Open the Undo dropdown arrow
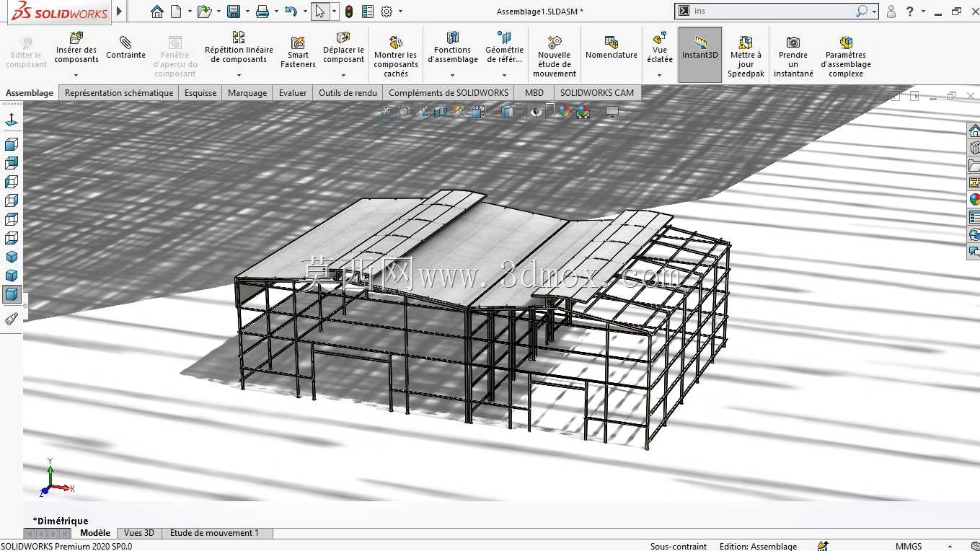 coord(304,12)
